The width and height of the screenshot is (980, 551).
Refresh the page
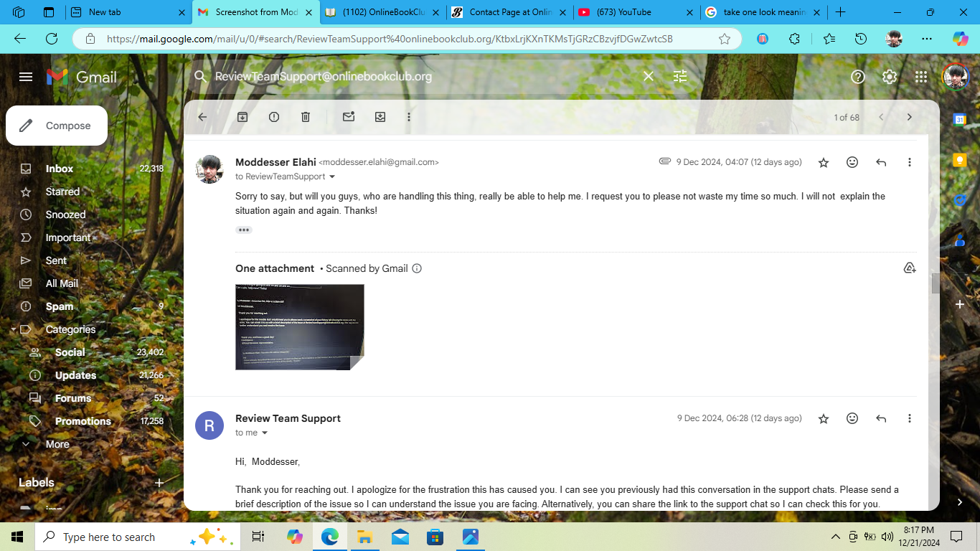(x=52, y=39)
